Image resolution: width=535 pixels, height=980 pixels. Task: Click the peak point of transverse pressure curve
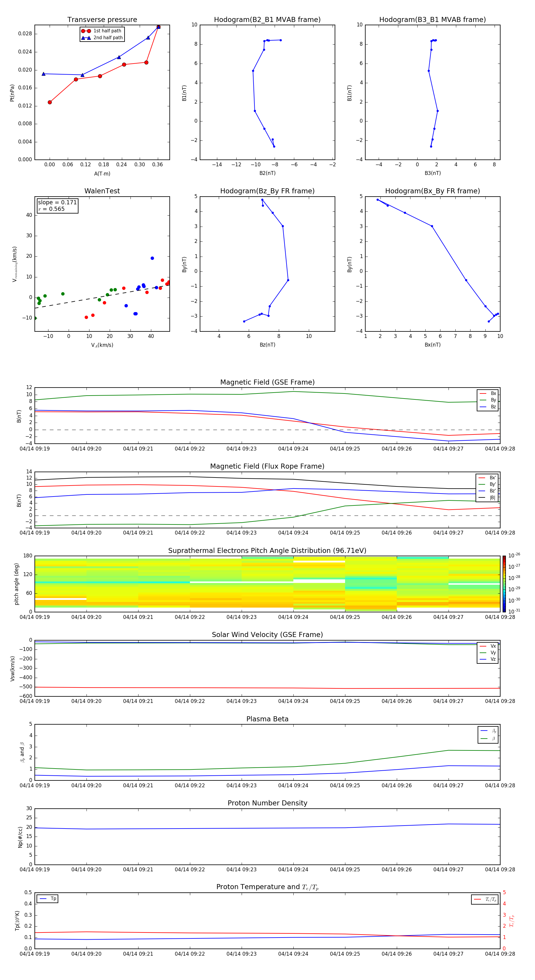(158, 27)
